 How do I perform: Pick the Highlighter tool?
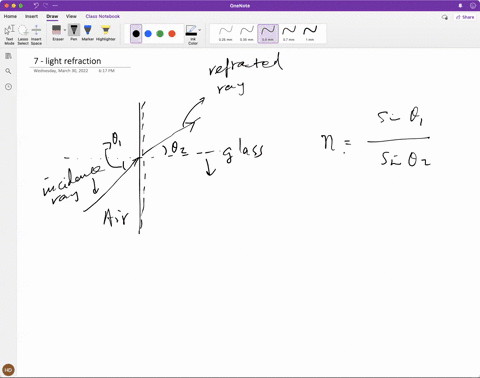click(x=106, y=33)
